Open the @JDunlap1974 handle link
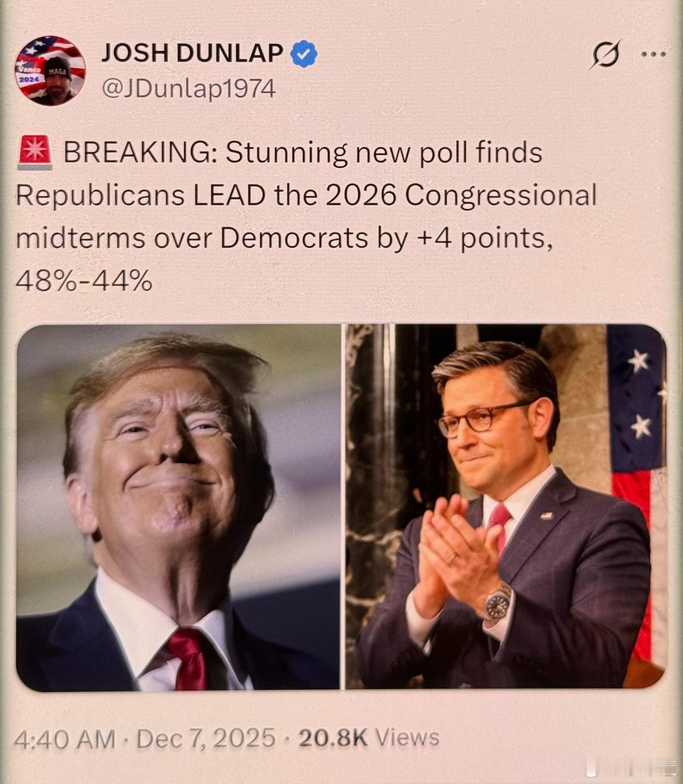Image resolution: width=683 pixels, height=784 pixels. pyautogui.click(x=189, y=89)
